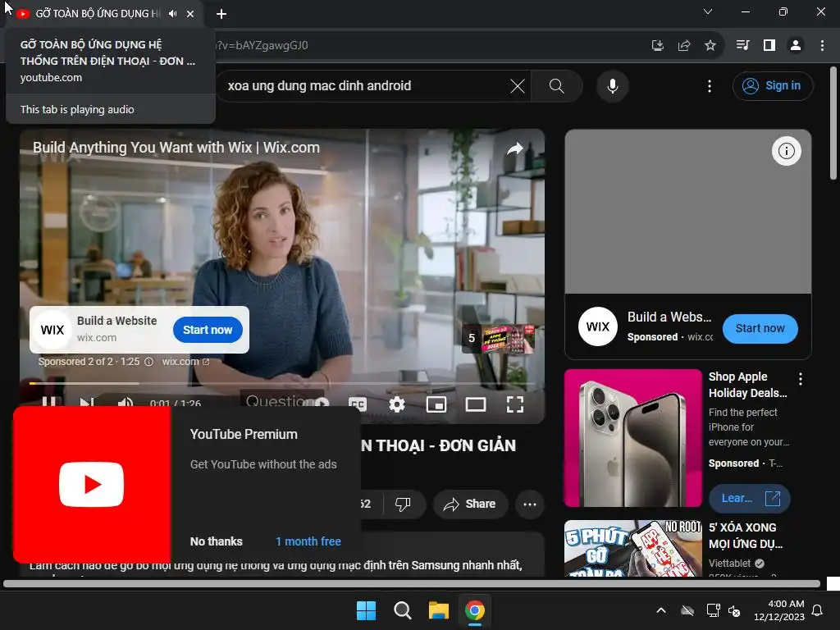Open the Chrome three-dot menu
The width and height of the screenshot is (840, 630).
[x=822, y=46]
